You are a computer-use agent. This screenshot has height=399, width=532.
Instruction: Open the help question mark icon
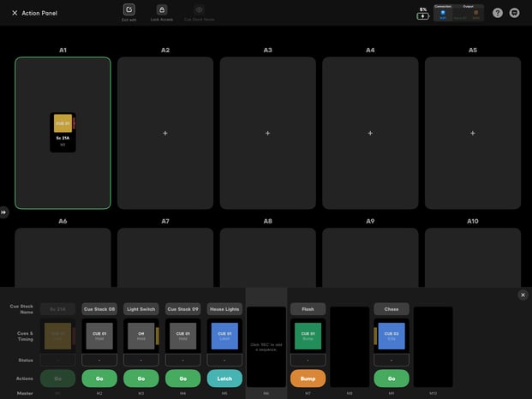click(x=498, y=13)
